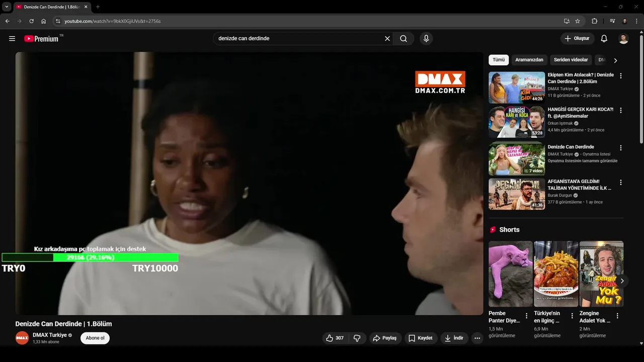Open AFGANİSTAN'A GELDİM video thumbnail
Viewport: 644px width, 362px height.
point(517,194)
